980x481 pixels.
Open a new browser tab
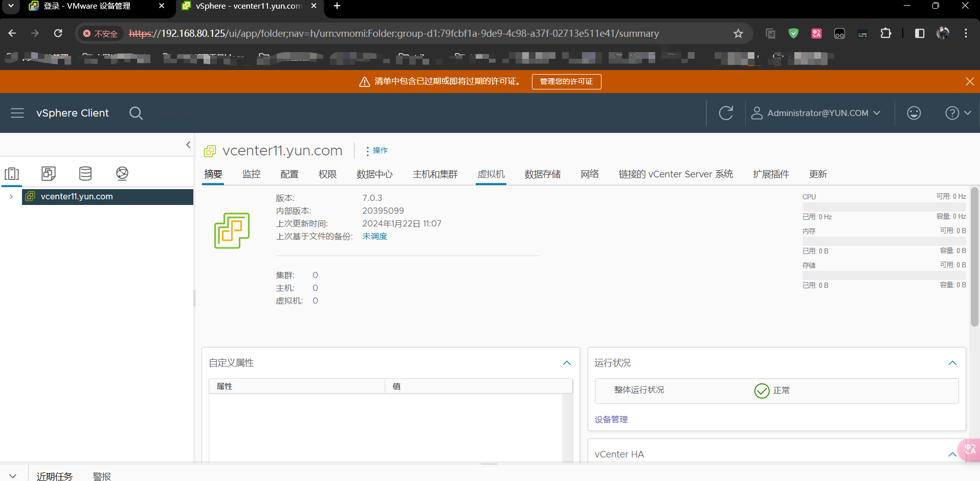[x=337, y=6]
